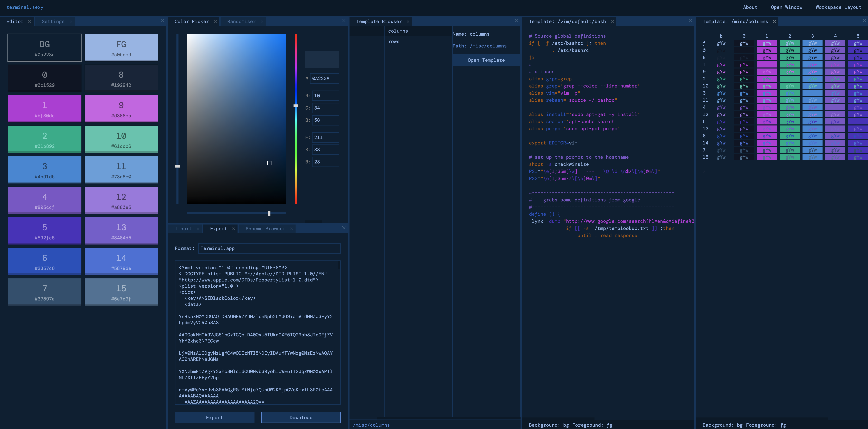Click the hex color input 0A223A
Viewport: 868px width, 429px height.
325,79
